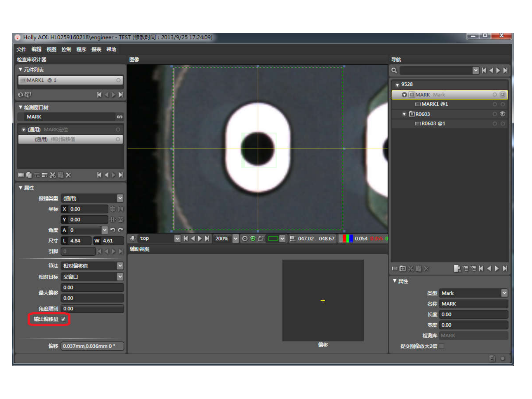This screenshot has width=532, height=399.
Task: Open the 文件 menu
Action: 21,49
